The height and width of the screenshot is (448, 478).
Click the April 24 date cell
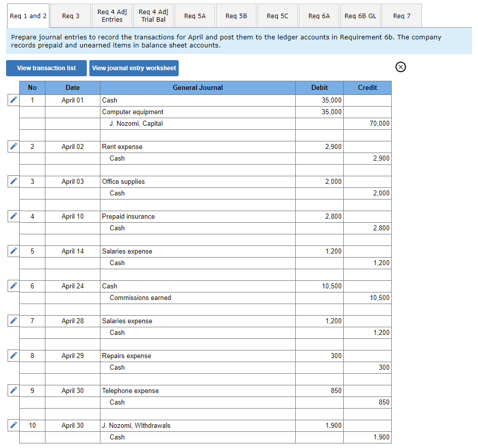coord(73,286)
